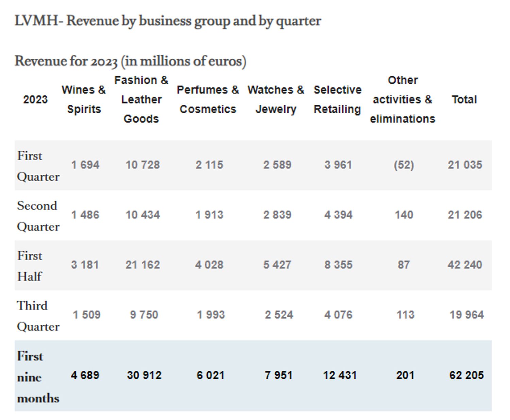Click nine months total '62 205'
The width and height of the screenshot is (510, 420).
click(466, 375)
